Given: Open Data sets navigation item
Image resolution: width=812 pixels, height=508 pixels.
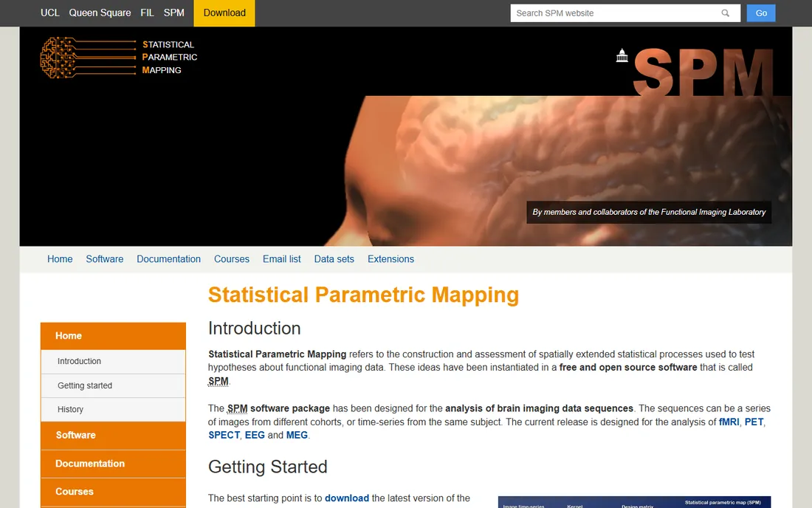Looking at the screenshot, I should [x=334, y=259].
